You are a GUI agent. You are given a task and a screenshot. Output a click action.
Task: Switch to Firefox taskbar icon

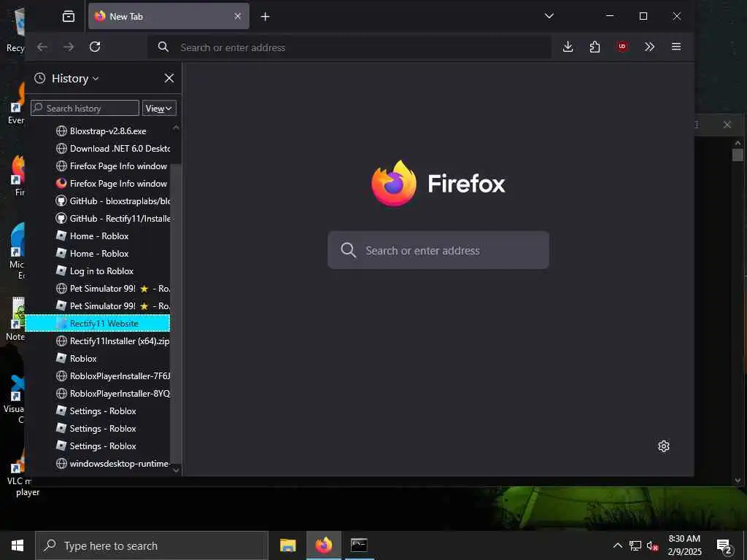pyautogui.click(x=323, y=545)
